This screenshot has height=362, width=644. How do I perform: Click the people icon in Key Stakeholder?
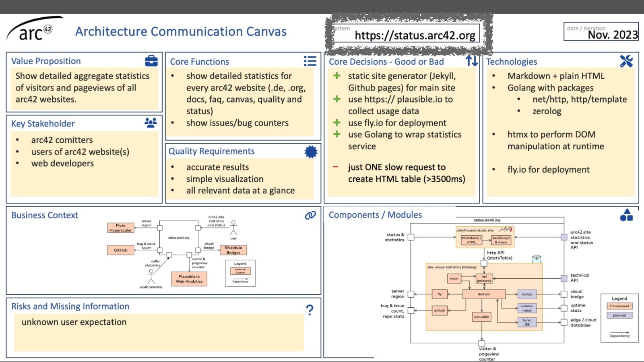(151, 123)
